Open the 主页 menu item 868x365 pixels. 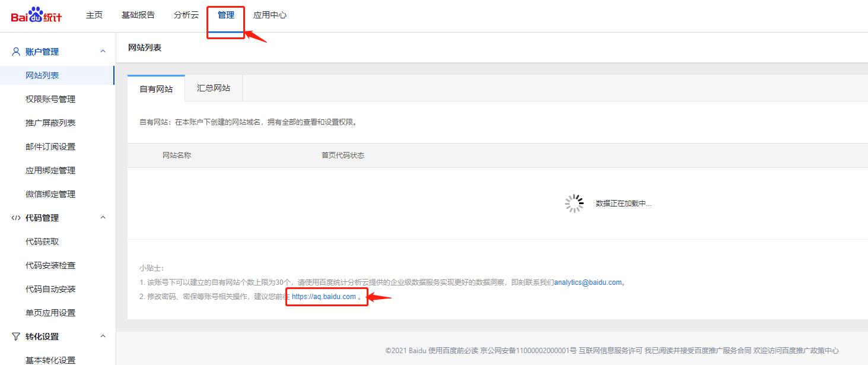click(94, 15)
